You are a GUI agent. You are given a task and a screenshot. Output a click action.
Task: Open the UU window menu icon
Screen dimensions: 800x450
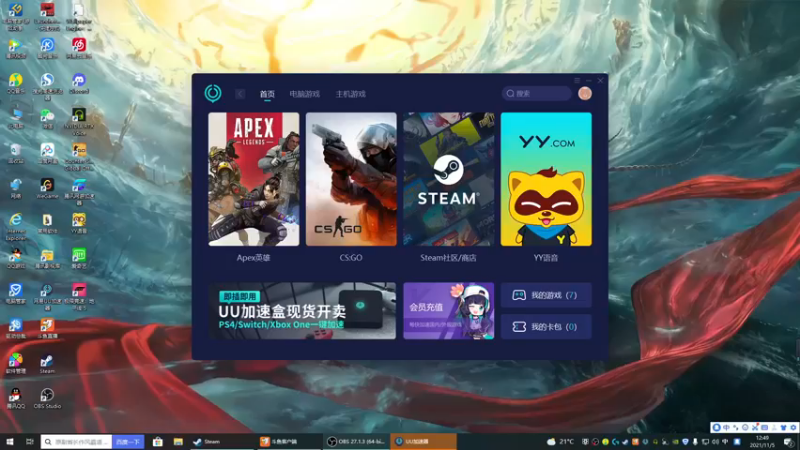tap(577, 81)
